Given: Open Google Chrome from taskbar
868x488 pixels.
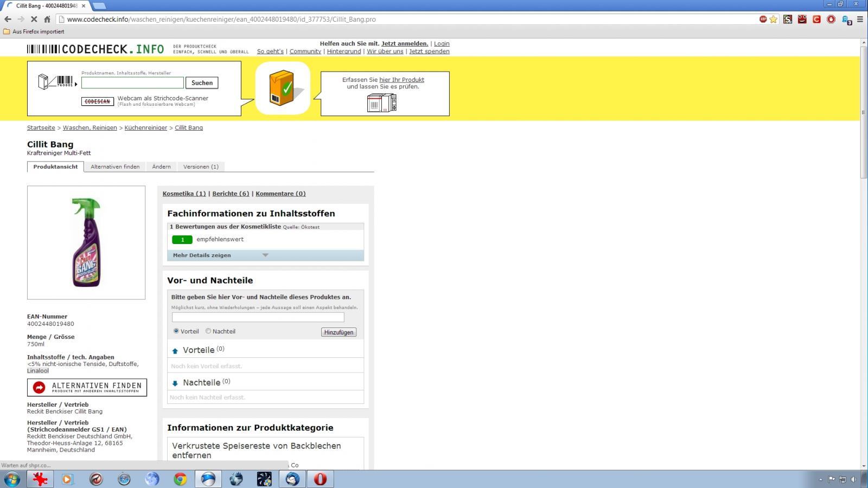Looking at the screenshot, I should (x=180, y=479).
